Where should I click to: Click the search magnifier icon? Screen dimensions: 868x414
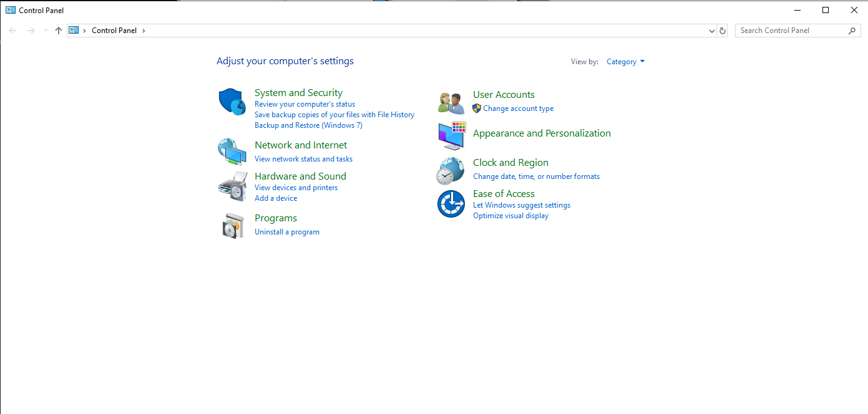tap(852, 31)
